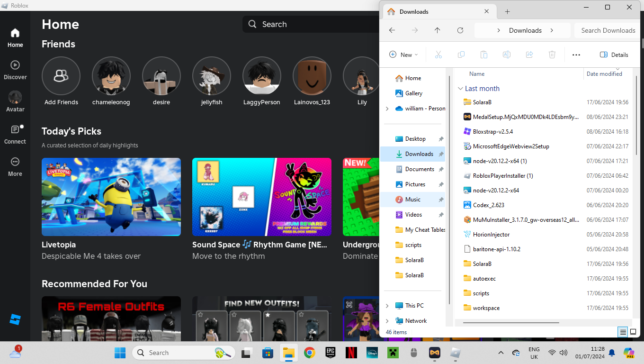The height and width of the screenshot is (364, 644).
Task: Open the New dropdown in Explorer toolbar
Action: tap(403, 55)
